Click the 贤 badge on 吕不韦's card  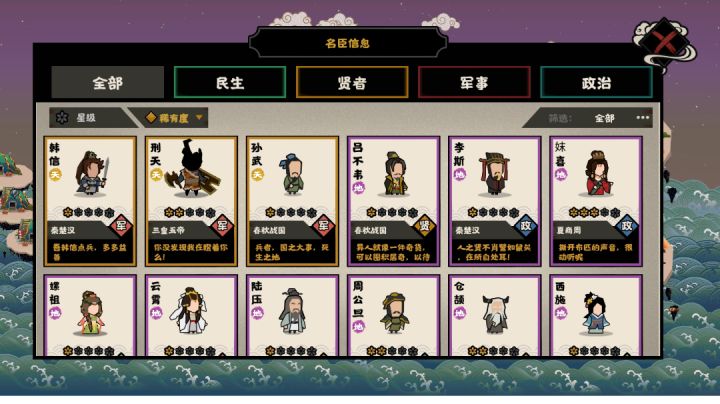tap(424, 225)
